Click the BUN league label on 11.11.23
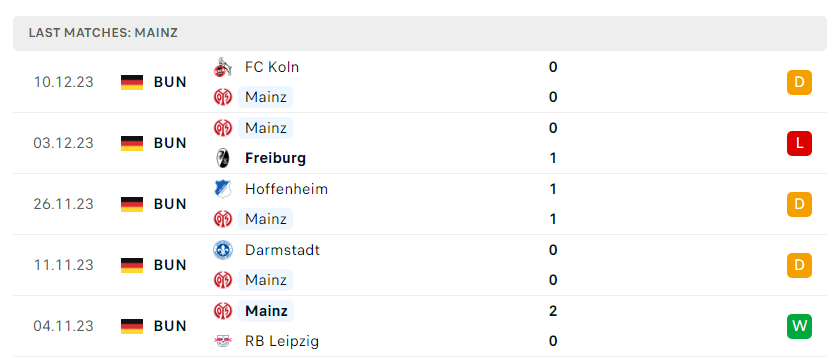The height and width of the screenshot is (360, 832). click(170, 265)
